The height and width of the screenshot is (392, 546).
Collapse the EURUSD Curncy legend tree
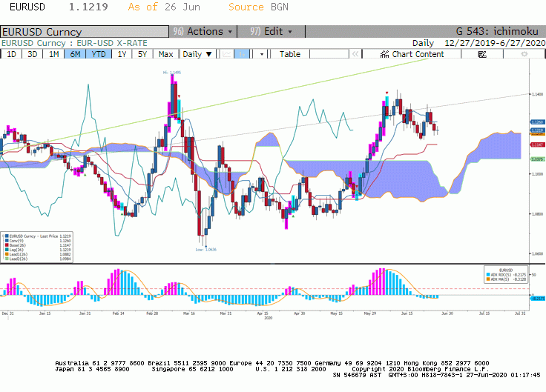click(3, 236)
